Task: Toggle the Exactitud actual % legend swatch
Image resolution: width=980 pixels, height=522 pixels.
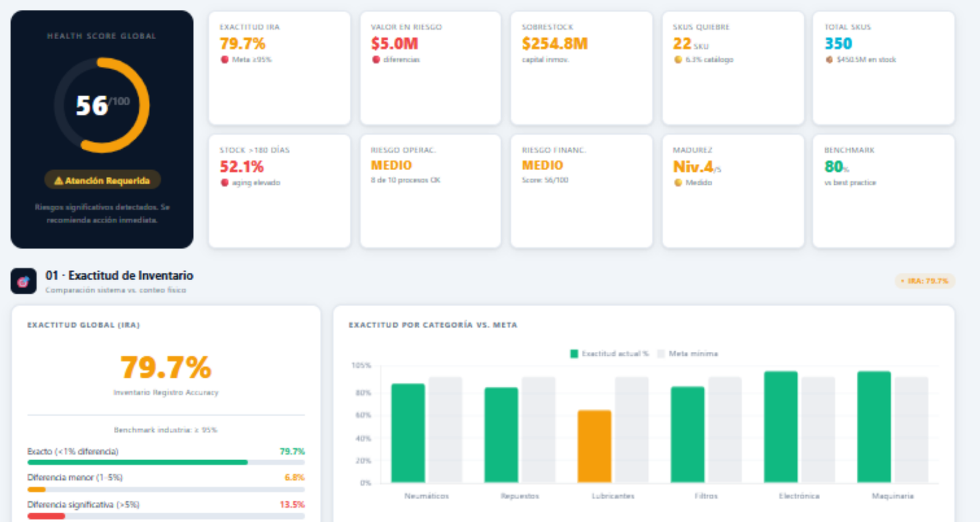Action: (x=574, y=354)
